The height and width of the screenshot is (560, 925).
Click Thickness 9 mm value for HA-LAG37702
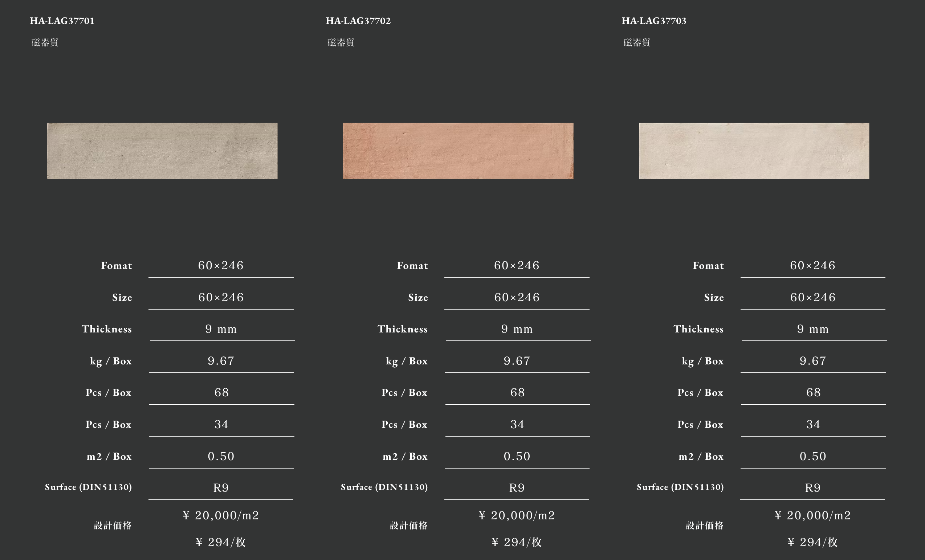pyautogui.click(x=517, y=329)
